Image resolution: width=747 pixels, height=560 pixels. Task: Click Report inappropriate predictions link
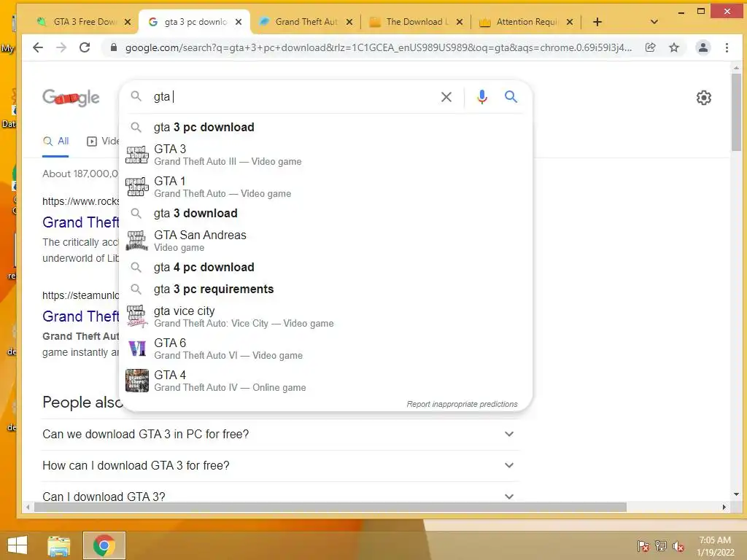pos(462,404)
